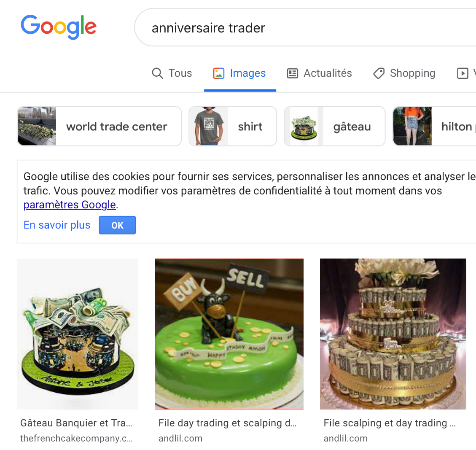Click the video play icon tab

tap(463, 73)
